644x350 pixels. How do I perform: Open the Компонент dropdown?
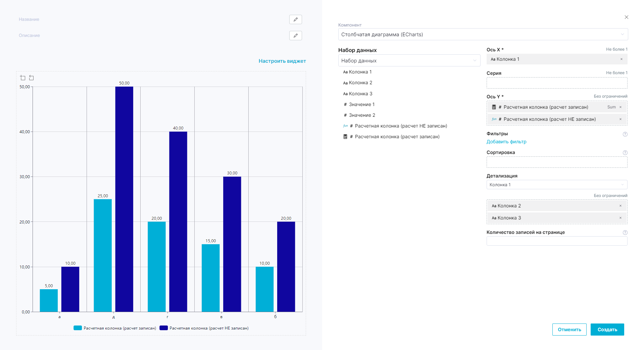pyautogui.click(x=483, y=35)
